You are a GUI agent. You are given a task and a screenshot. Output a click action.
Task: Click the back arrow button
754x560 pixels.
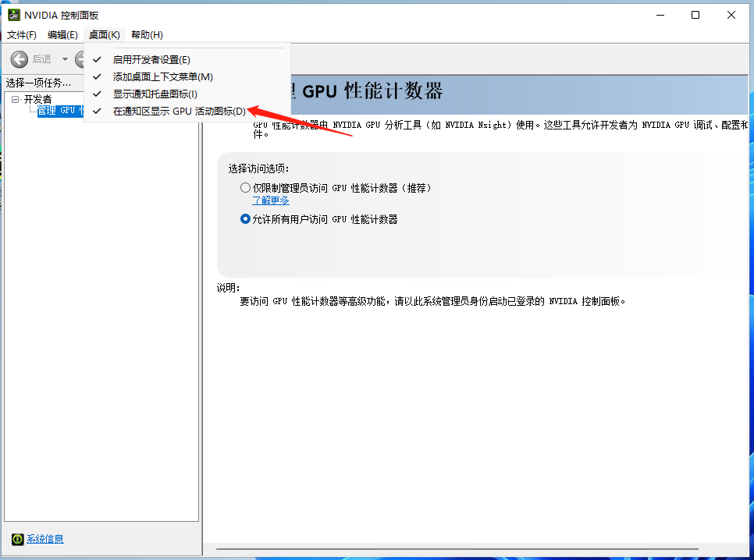[x=20, y=59]
